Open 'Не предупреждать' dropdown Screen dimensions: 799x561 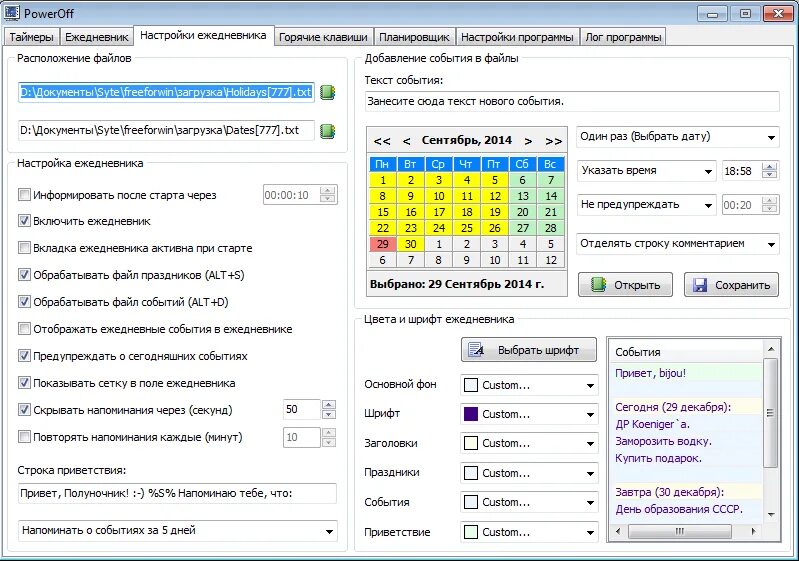[x=647, y=205]
